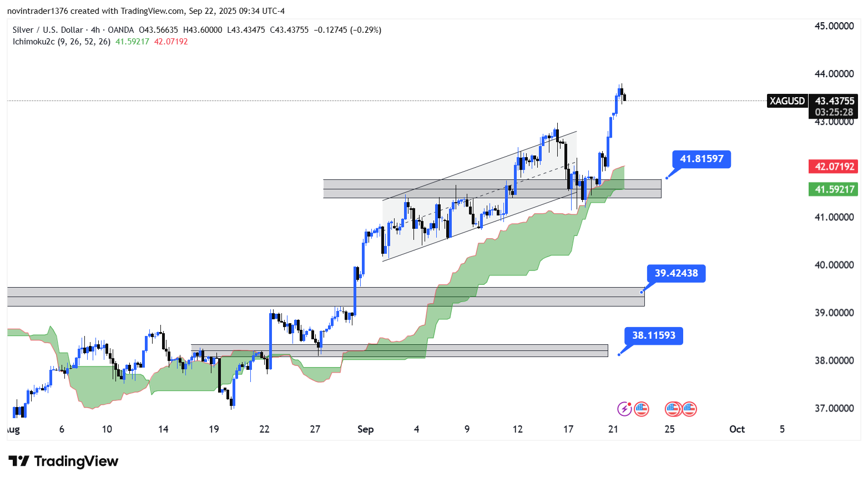
Task: Click the Ichimoku2c indicator legend
Action: (x=61, y=42)
